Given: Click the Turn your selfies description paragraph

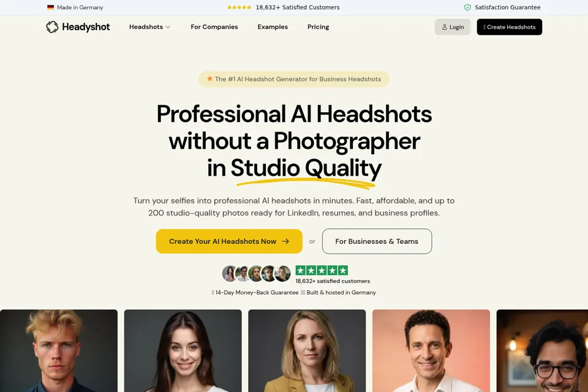Looking at the screenshot, I should pyautogui.click(x=294, y=206).
